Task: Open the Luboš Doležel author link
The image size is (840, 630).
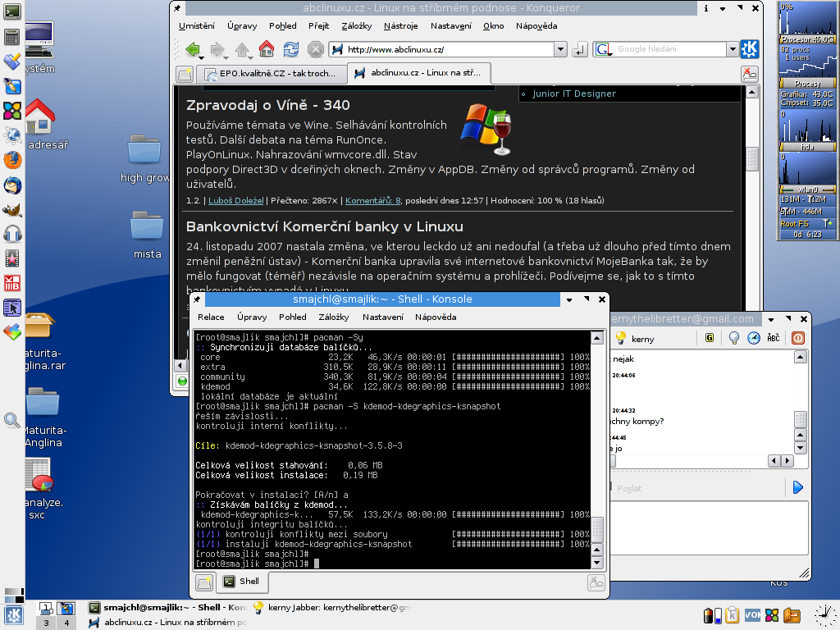Action: click(235, 200)
